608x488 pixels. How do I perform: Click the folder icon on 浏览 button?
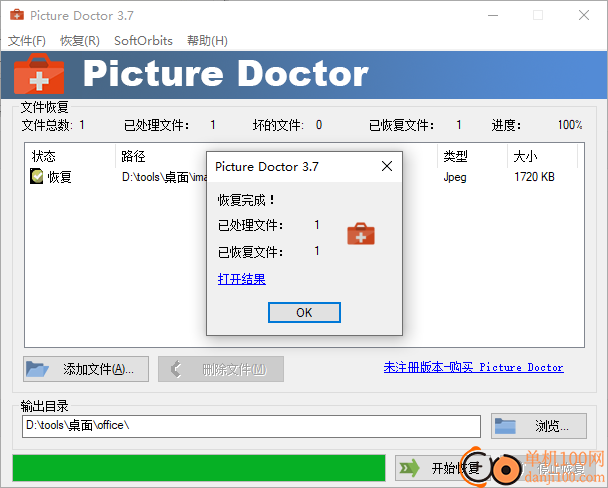[505, 426]
